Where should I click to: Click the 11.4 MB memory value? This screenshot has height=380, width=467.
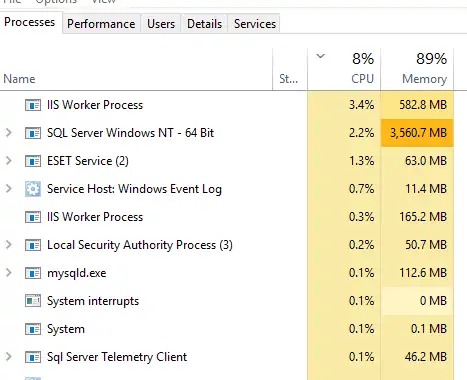pyautogui.click(x=426, y=189)
